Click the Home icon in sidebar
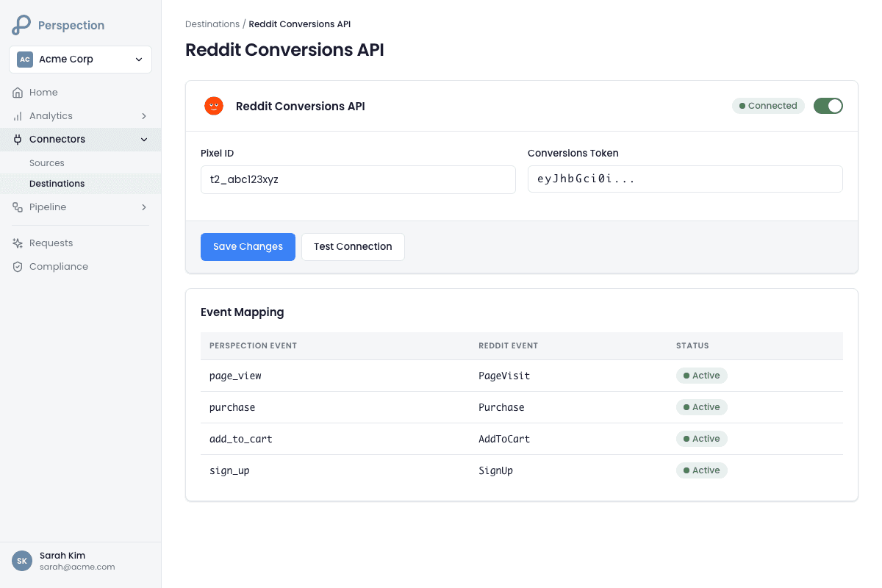 (18, 93)
